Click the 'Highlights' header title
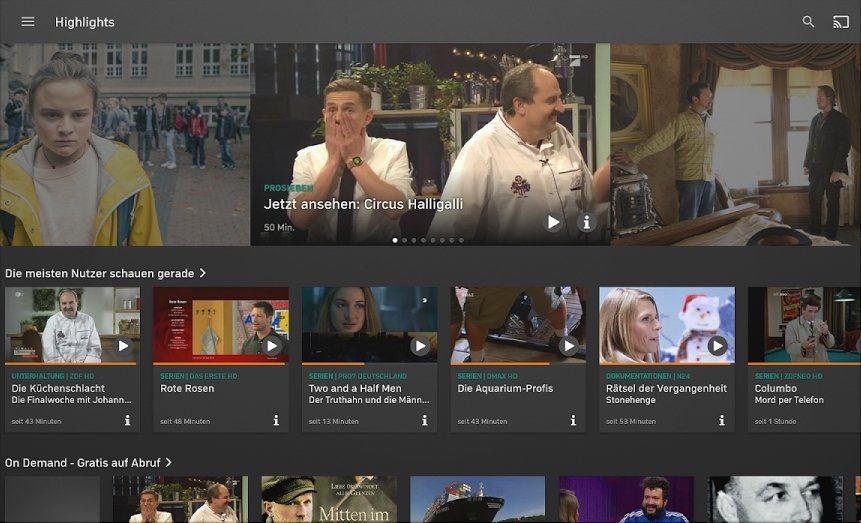Image resolution: width=861 pixels, height=523 pixels. pyautogui.click(x=85, y=22)
